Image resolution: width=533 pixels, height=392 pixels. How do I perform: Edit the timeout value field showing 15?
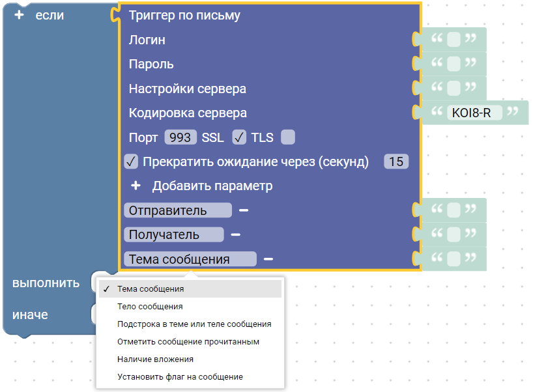click(x=396, y=161)
